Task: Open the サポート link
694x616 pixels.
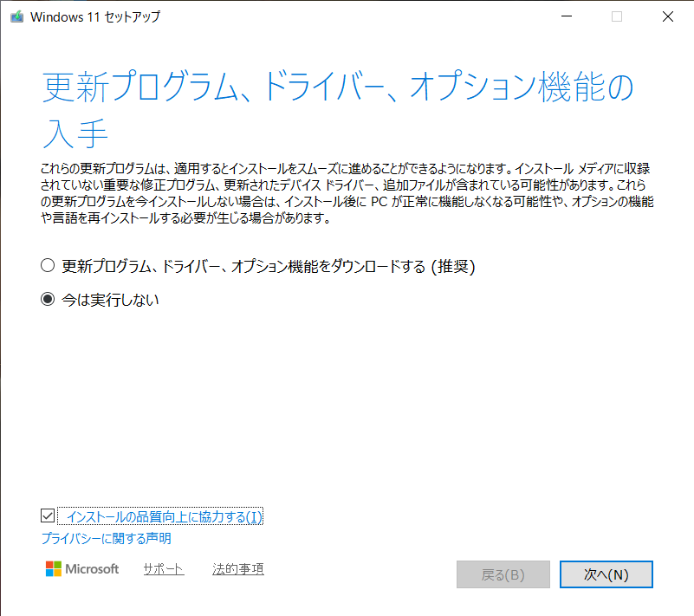Action: click(164, 569)
